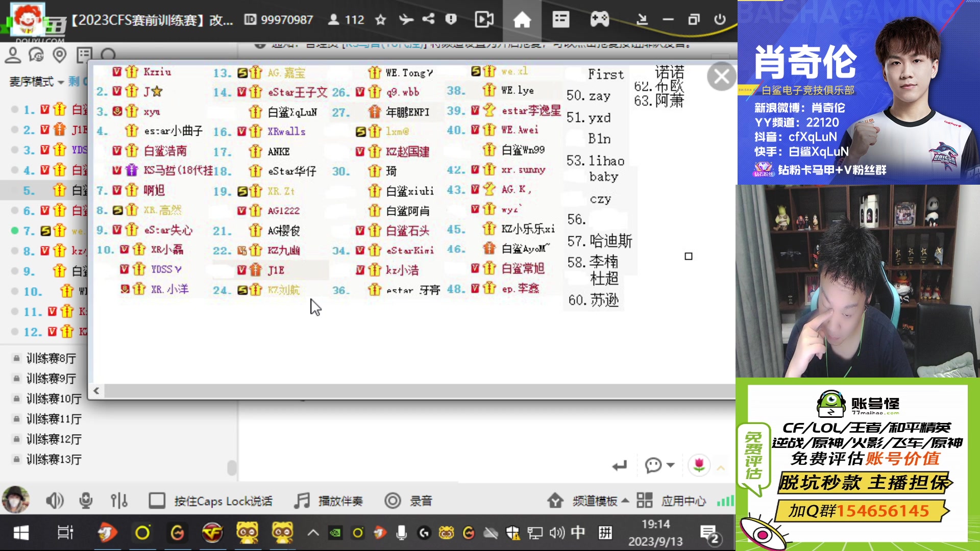
Task: Open the video playback icon
Action: [x=484, y=20]
